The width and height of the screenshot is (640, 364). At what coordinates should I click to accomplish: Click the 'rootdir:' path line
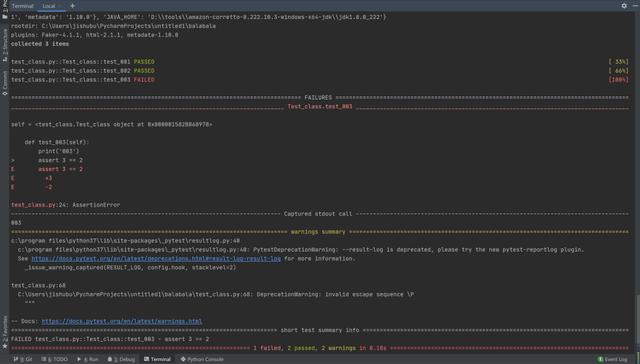[x=113, y=26]
